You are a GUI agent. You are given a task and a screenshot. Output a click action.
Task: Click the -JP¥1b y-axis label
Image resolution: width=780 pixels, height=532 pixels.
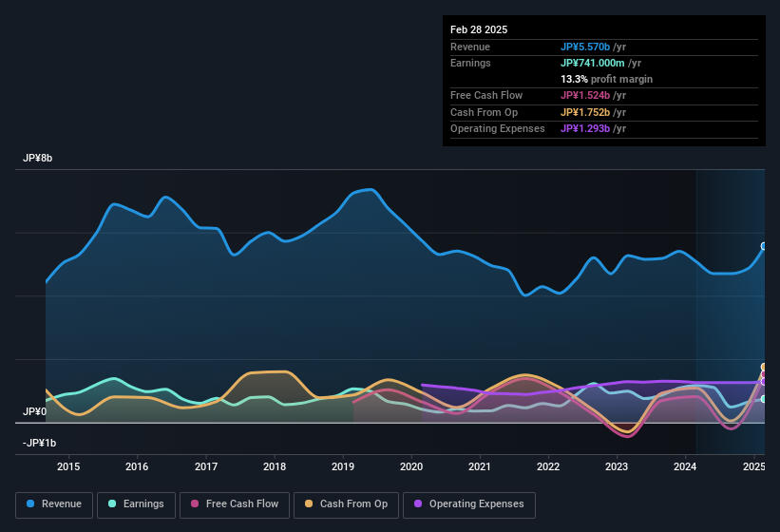(x=39, y=443)
